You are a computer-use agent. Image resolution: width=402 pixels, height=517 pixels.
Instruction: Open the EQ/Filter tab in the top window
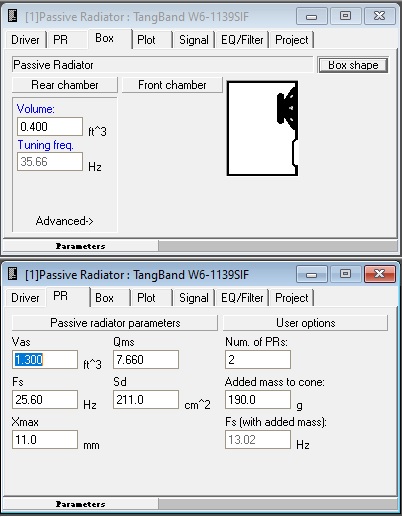(x=242, y=40)
